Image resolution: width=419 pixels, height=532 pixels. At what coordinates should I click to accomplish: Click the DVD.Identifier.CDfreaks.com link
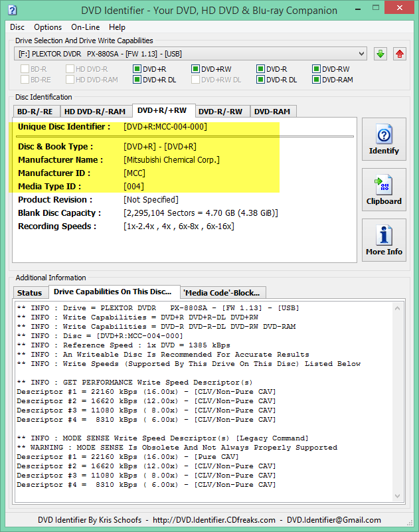[x=214, y=520]
